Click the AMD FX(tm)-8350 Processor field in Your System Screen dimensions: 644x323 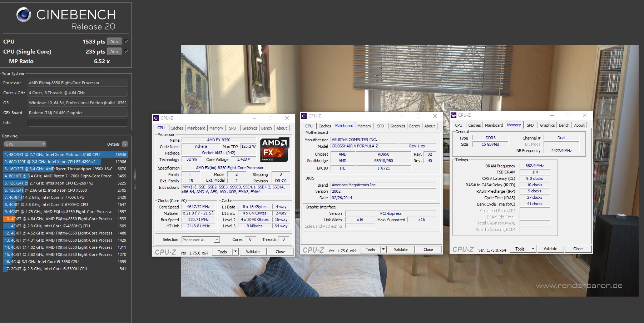pyautogui.click(x=78, y=83)
